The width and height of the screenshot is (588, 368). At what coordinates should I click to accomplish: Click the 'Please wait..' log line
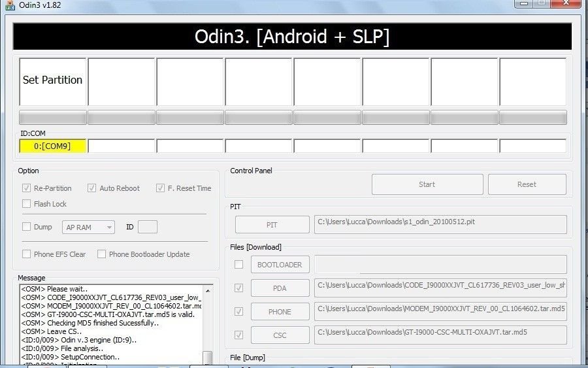tap(54, 289)
